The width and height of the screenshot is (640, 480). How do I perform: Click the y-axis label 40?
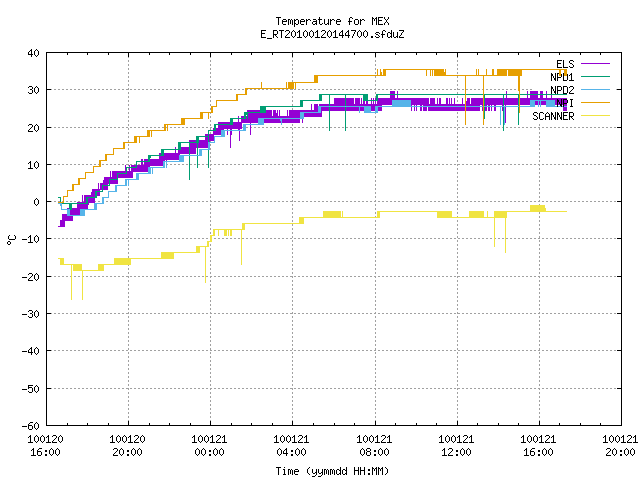pos(33,53)
